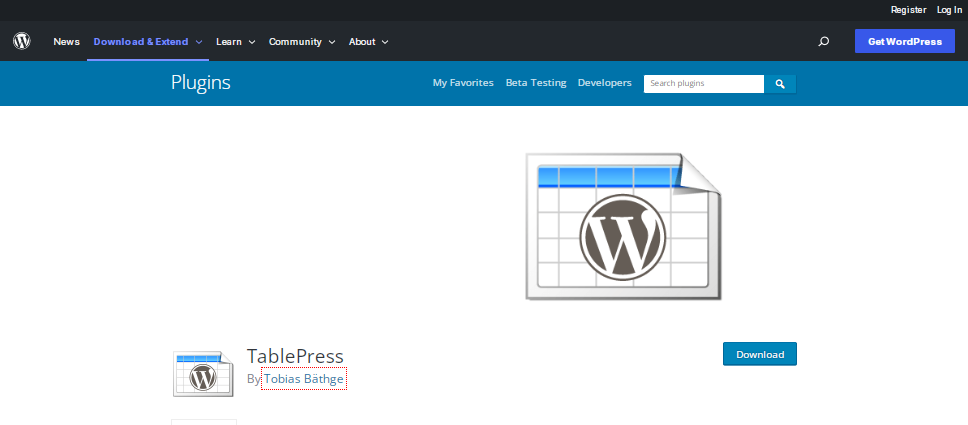Open the Community dropdown menu
This screenshot has width=968, height=425.
[302, 42]
